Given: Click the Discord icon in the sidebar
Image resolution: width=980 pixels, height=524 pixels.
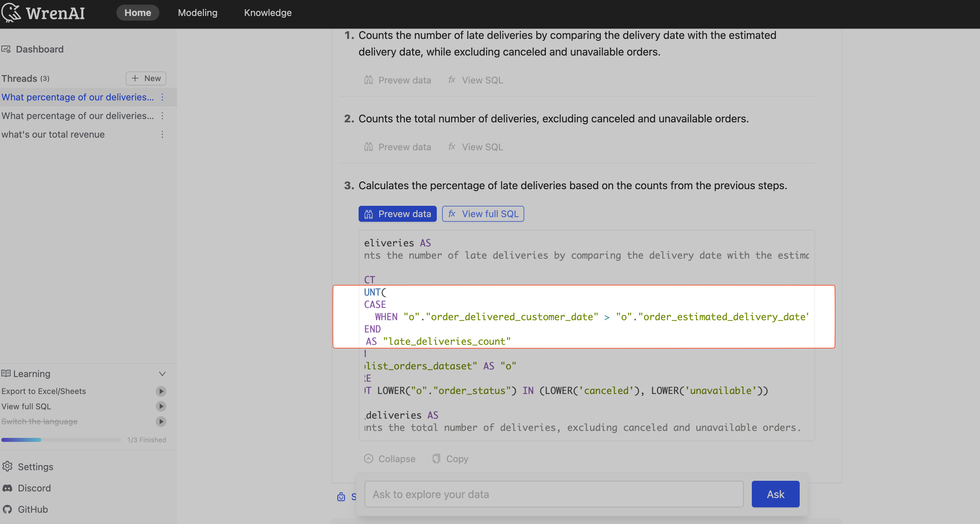Looking at the screenshot, I should 8,488.
